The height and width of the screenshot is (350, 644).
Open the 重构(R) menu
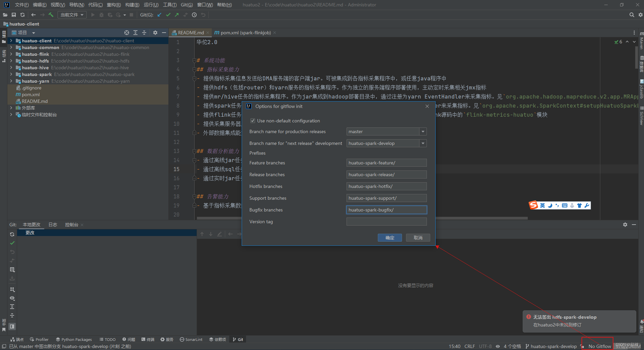click(x=114, y=5)
